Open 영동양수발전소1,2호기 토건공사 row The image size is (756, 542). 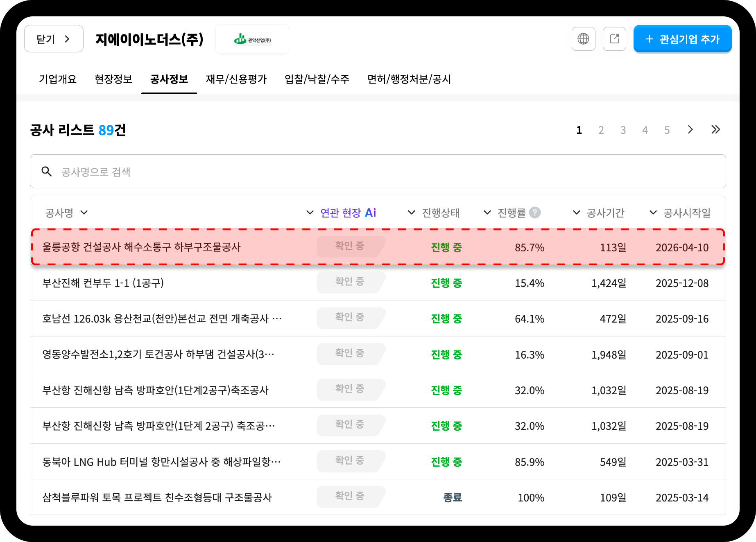378,355
